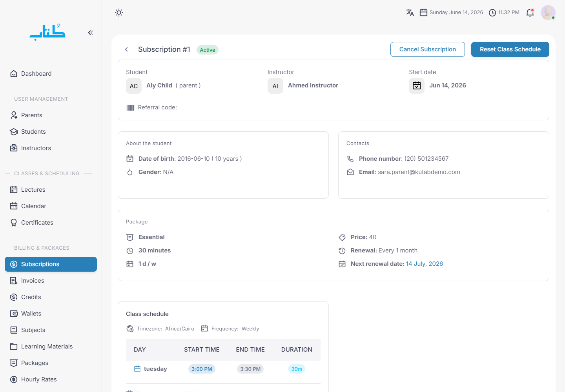Open Learning Materials menu item
The height and width of the screenshot is (392, 565).
(x=51, y=347)
